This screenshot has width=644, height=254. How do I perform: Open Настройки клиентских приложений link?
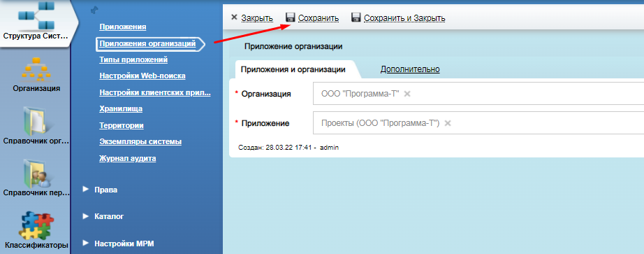(x=155, y=92)
